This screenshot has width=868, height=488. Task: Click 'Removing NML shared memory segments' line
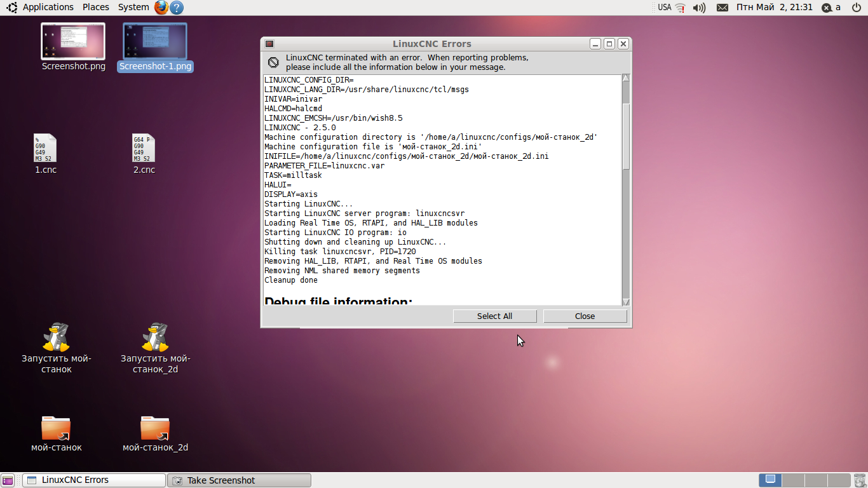[342, 271]
